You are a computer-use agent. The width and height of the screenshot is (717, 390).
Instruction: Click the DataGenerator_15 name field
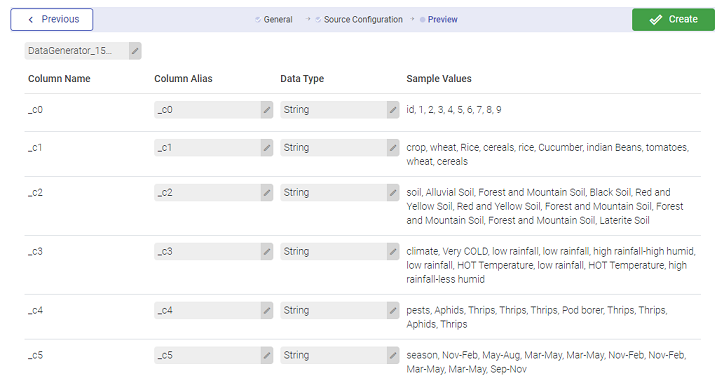point(77,51)
